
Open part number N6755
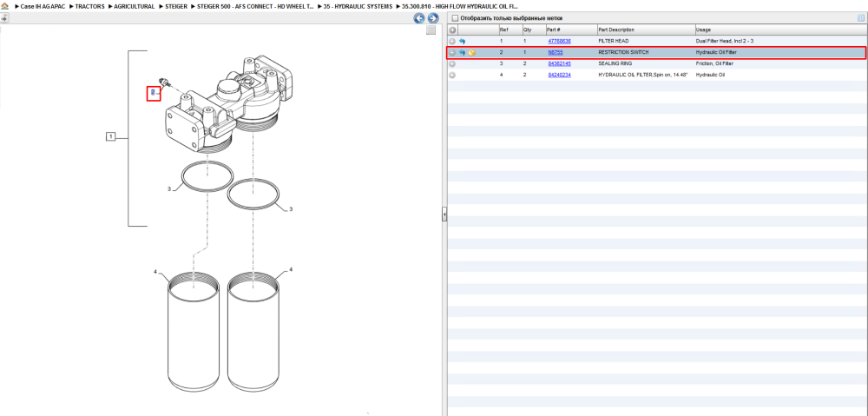(556, 53)
